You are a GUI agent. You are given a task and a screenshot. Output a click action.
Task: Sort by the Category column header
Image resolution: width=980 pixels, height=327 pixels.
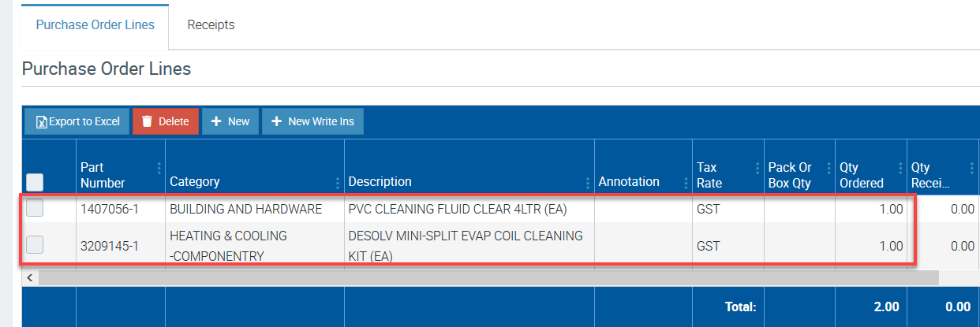click(195, 182)
